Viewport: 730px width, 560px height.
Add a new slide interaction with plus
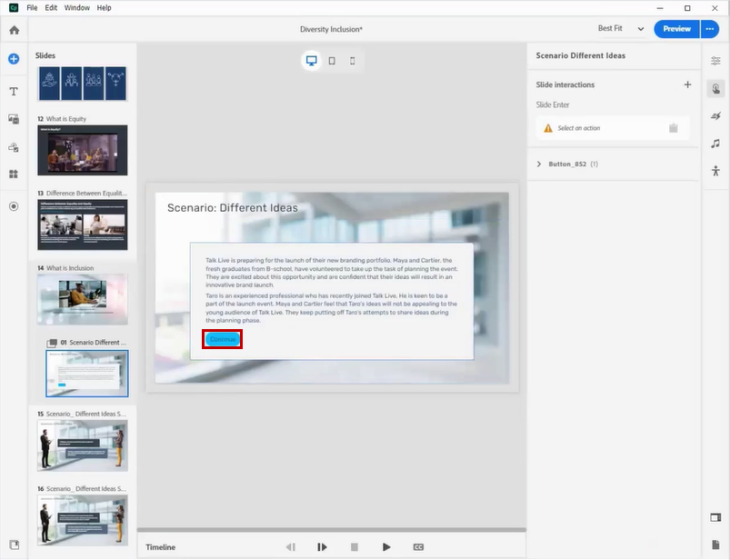pos(687,85)
